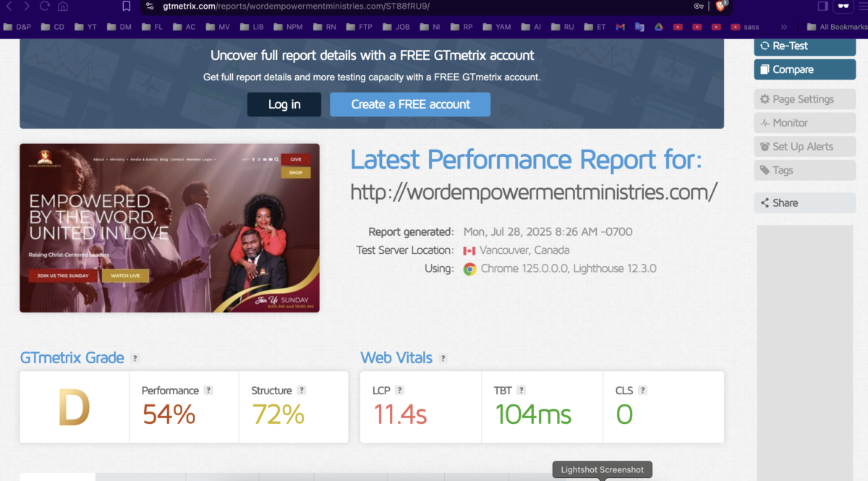This screenshot has width=868, height=481.
Task: Click help icon next to Web Vitals
Action: point(443,358)
